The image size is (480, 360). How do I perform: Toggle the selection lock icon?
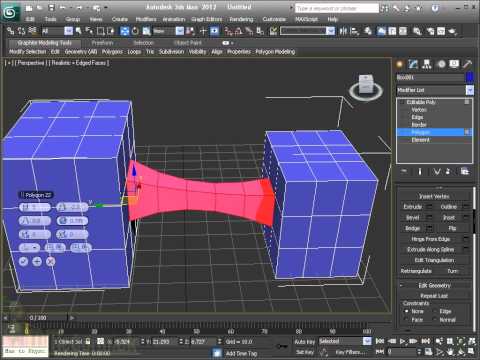pos(88,341)
